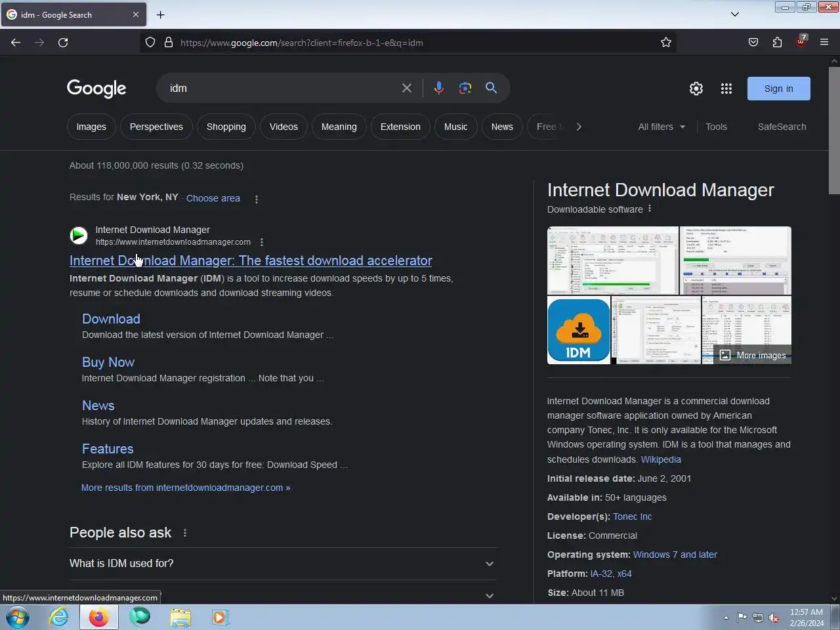The height and width of the screenshot is (630, 840).
Task: Open the Features sitelink
Action: click(108, 449)
